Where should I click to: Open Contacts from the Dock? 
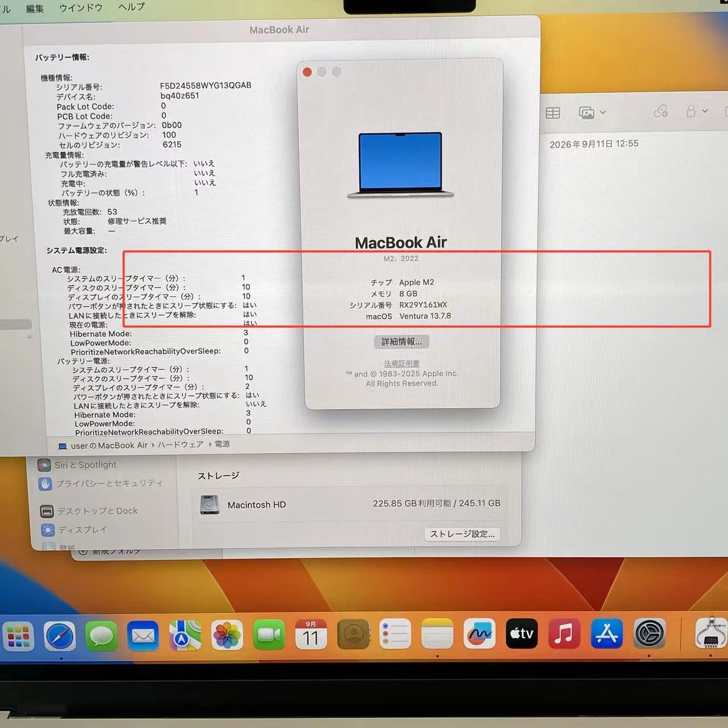coord(353,634)
